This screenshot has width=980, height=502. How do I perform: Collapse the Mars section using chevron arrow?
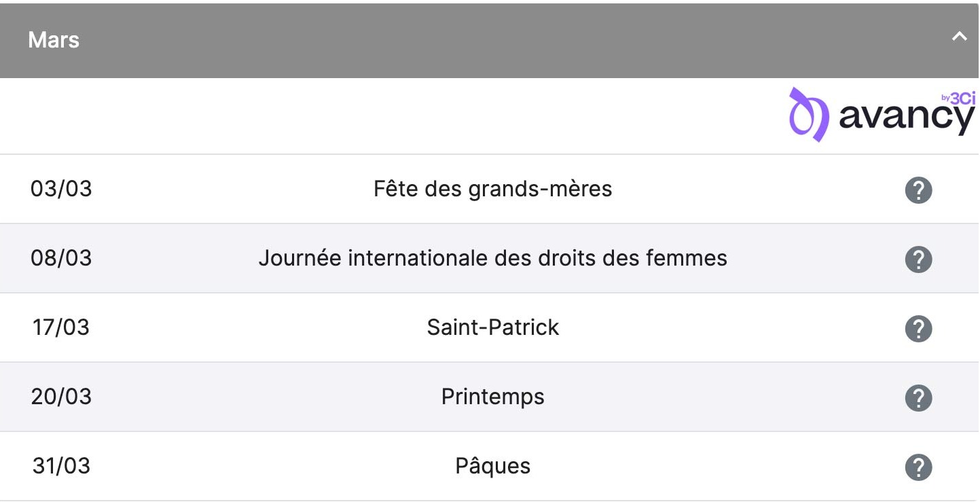[x=959, y=37]
